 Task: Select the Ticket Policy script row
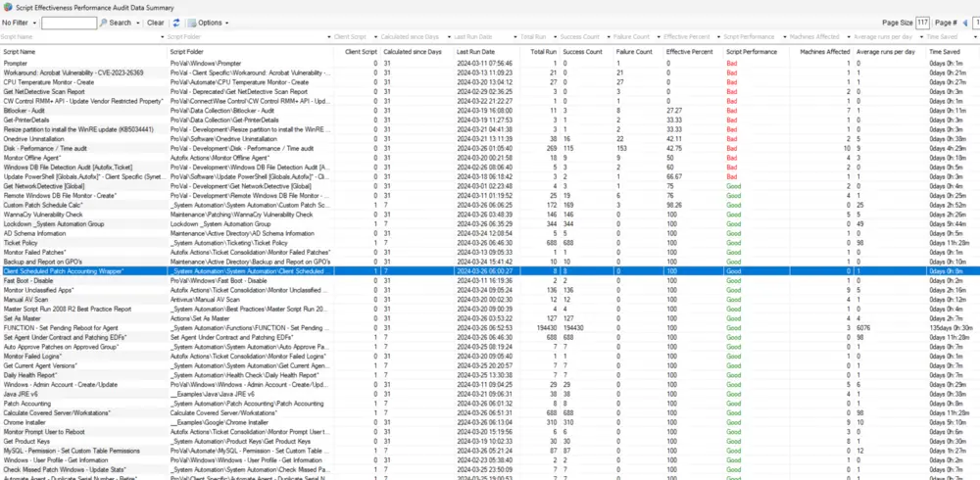click(490, 243)
